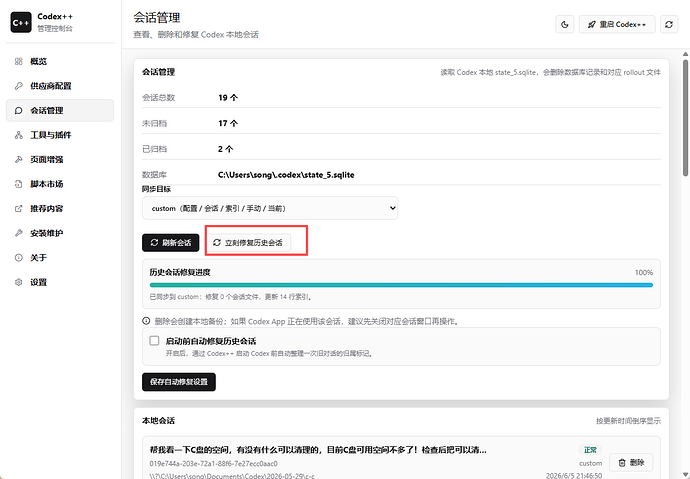This screenshot has width=690, height=479.
Task: Click the external-link icon beside 推荐内容
Action: pyautogui.click(x=18, y=208)
